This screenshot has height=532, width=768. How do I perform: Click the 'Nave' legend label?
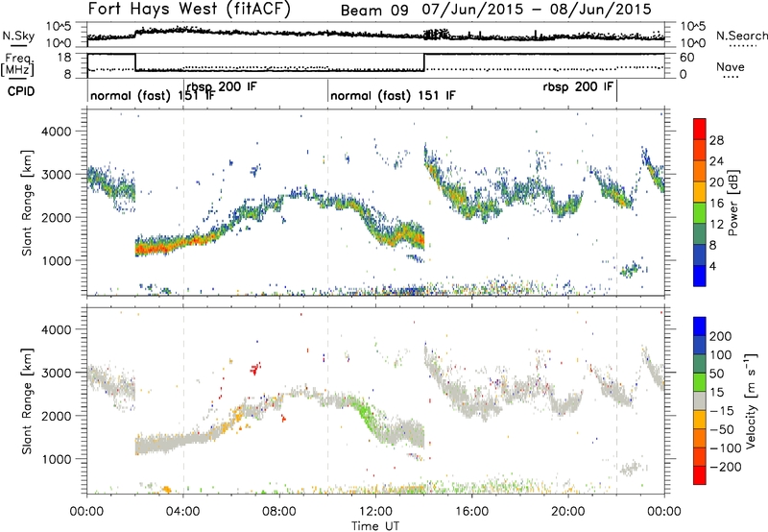pos(731,67)
